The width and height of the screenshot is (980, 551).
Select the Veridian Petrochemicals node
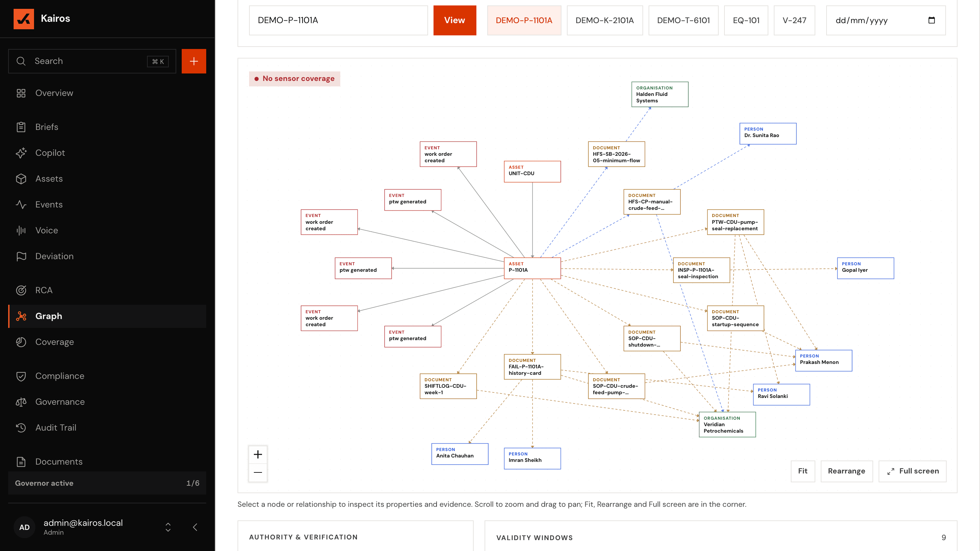pos(727,424)
